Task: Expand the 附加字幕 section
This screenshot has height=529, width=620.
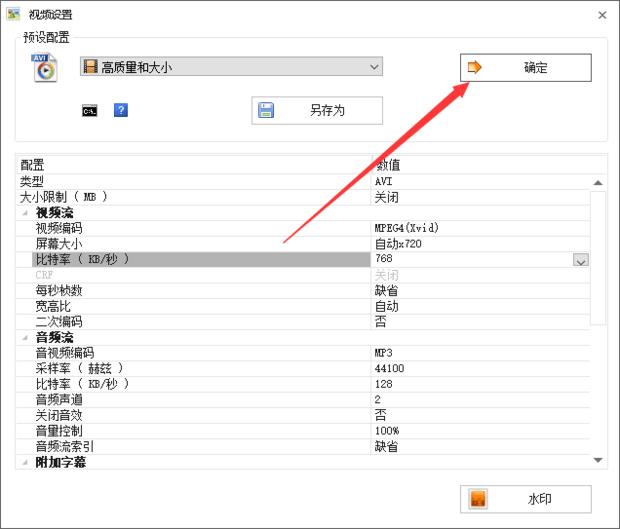Action: [x=24, y=463]
